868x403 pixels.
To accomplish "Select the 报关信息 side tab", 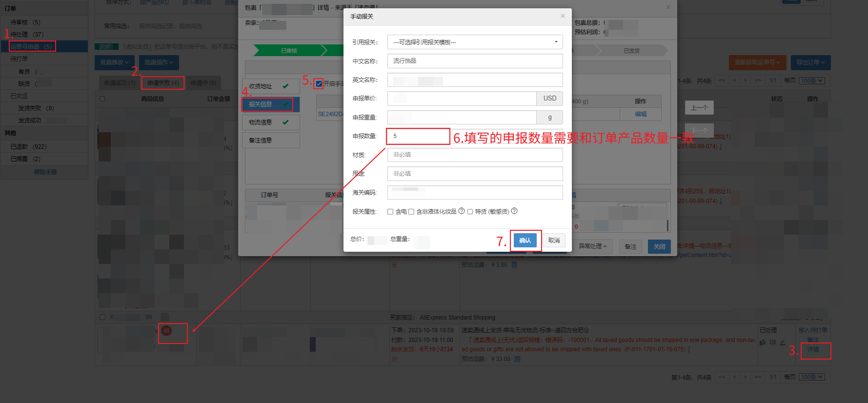I will [271, 104].
